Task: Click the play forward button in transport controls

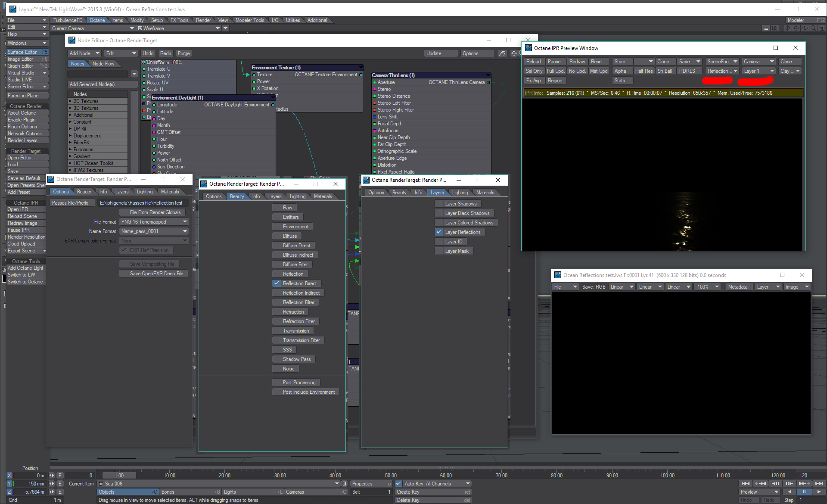Action: click(x=819, y=492)
